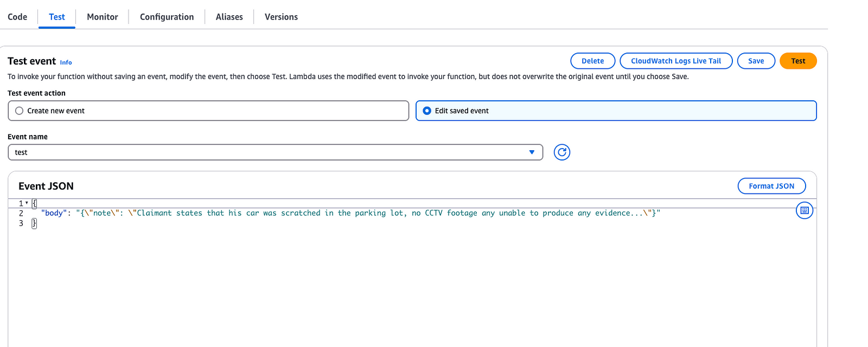Click line number 2 in editor gutter
Image resolution: width=868 pixels, height=347 pixels.
tap(21, 213)
